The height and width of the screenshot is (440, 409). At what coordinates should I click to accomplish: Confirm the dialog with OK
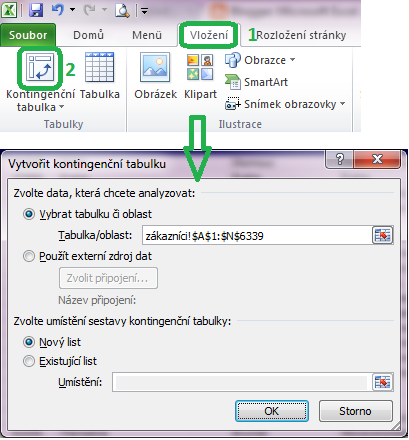[272, 411]
